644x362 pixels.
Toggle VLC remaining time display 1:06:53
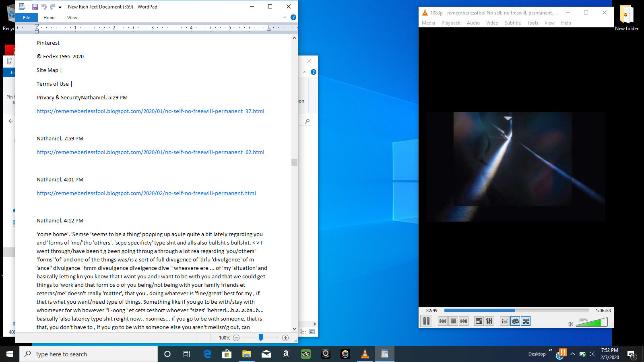pyautogui.click(x=603, y=311)
